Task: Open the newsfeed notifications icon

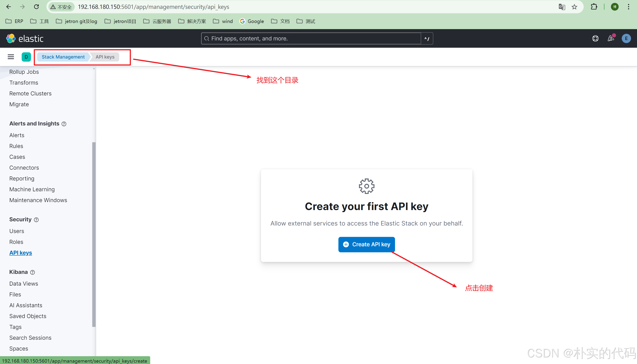Action: coord(611,38)
